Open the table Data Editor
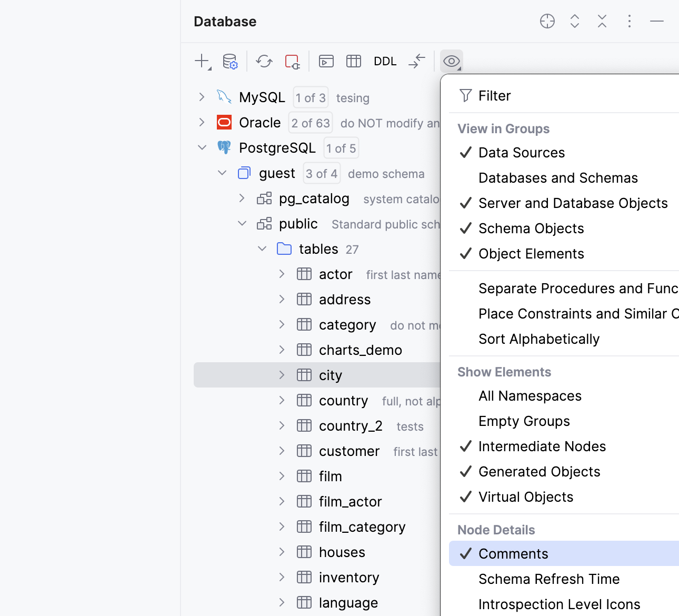Viewport: 679px width, 616px height. pyautogui.click(x=353, y=61)
